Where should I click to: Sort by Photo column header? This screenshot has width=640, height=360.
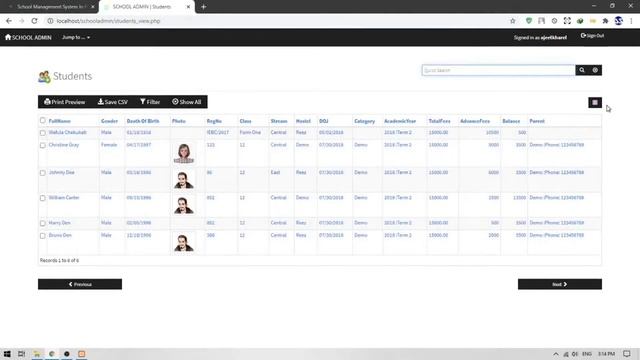pos(179,121)
